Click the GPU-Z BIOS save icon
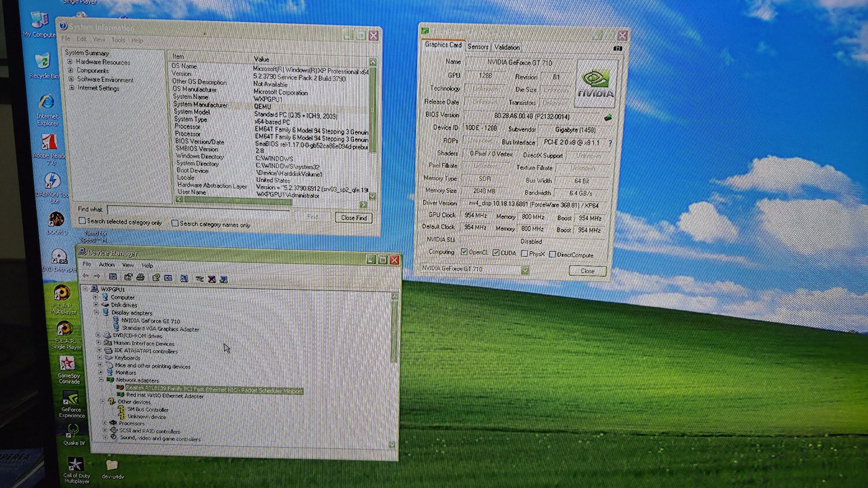This screenshot has width=868, height=488. (x=608, y=117)
